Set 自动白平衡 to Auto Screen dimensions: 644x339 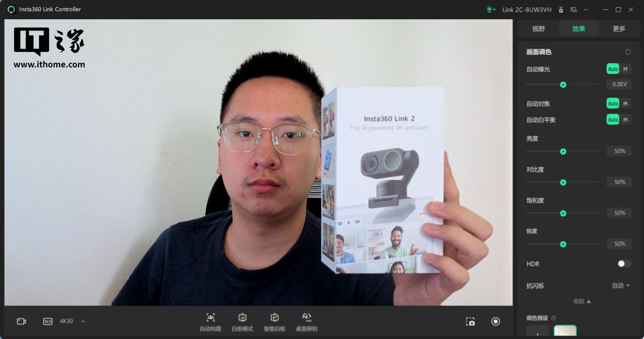click(613, 120)
